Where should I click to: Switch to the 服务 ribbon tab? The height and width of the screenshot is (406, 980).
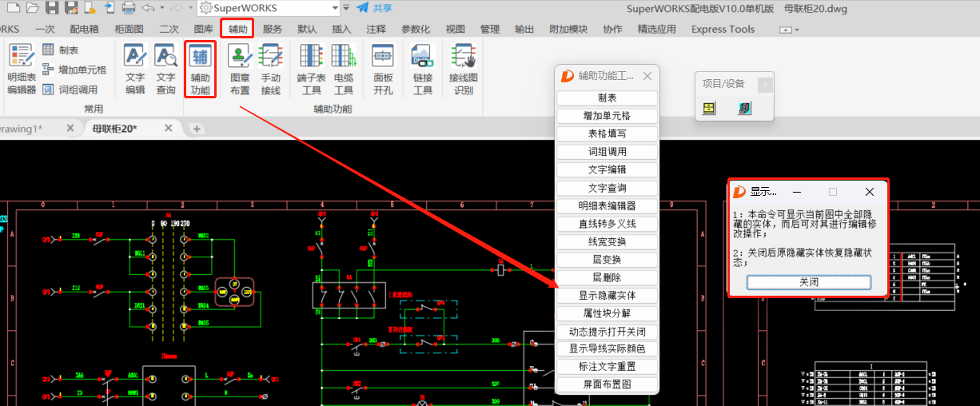[x=273, y=29]
